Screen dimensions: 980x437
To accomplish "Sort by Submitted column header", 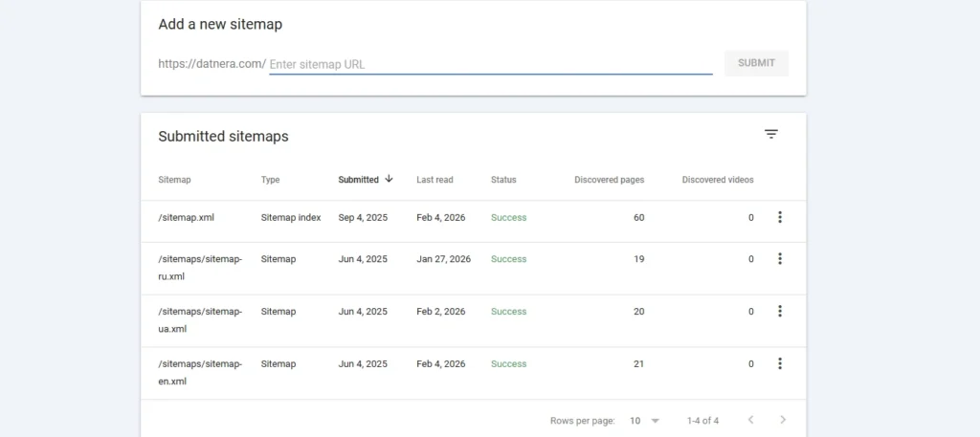I will click(x=358, y=180).
